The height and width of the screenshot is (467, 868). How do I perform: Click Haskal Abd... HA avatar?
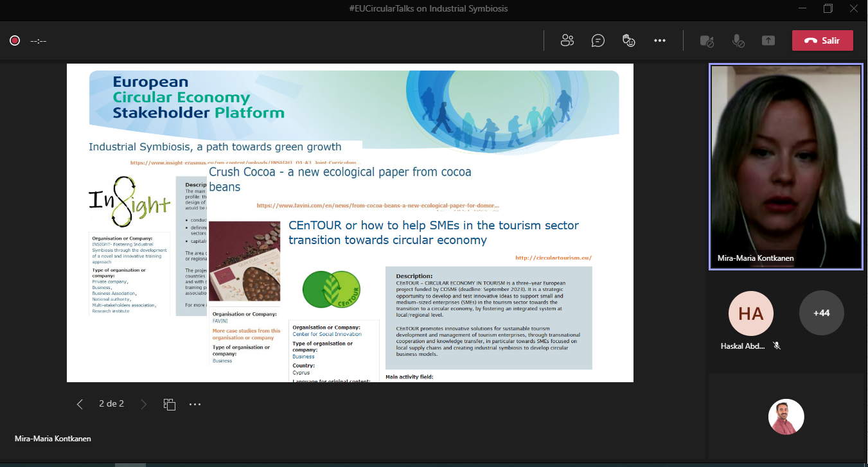pyautogui.click(x=751, y=313)
